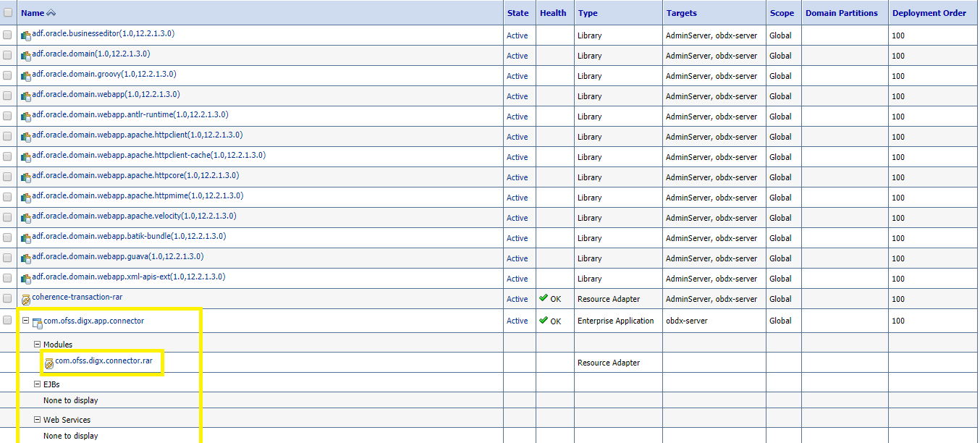Click library icon beside adf.oracle.domain.groovy

(x=26, y=76)
